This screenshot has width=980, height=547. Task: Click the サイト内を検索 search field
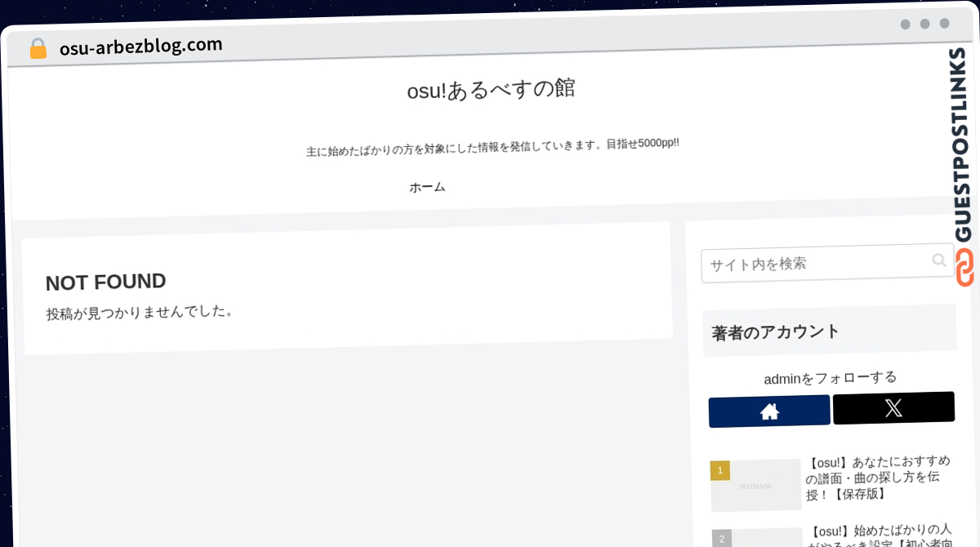[x=827, y=263]
